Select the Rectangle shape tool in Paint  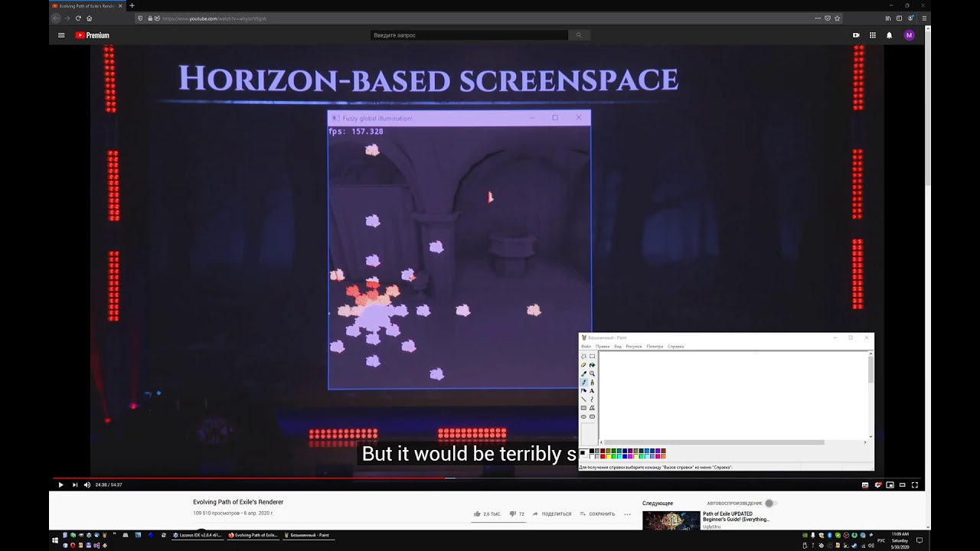583,408
